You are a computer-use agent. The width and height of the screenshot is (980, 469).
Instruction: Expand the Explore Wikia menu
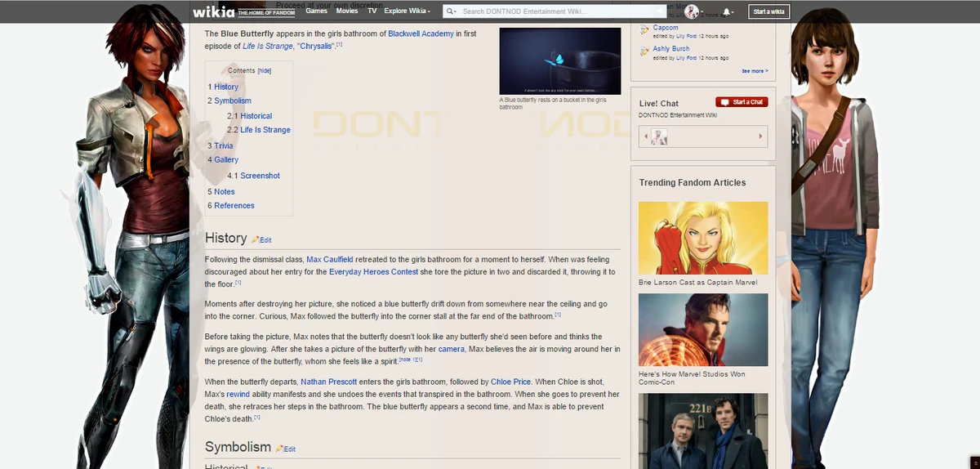[x=408, y=11]
